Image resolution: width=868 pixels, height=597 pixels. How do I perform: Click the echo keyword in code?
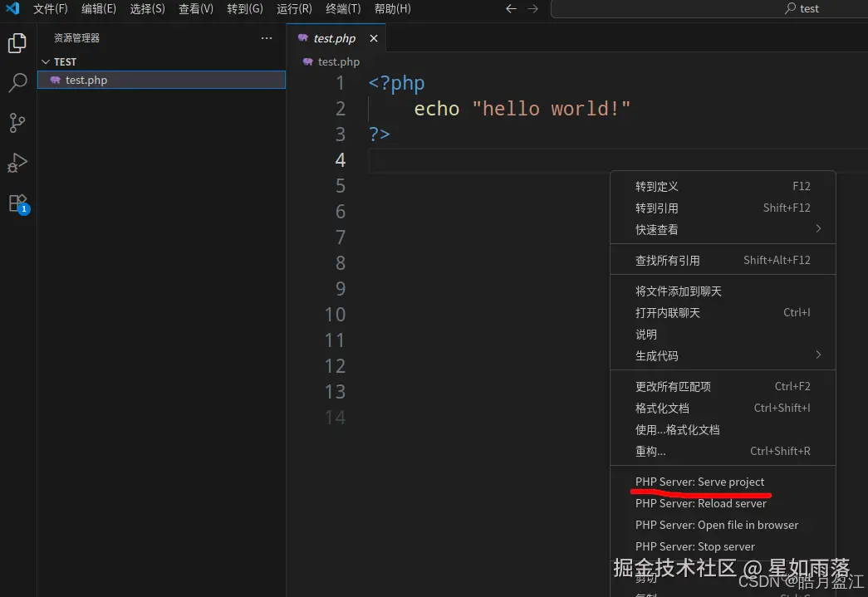coord(437,109)
